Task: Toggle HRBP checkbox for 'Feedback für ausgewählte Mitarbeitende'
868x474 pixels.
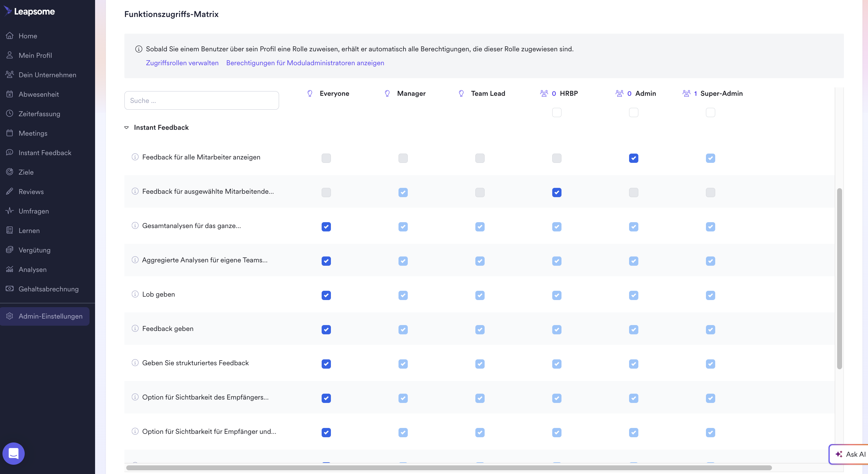Action: (557, 192)
